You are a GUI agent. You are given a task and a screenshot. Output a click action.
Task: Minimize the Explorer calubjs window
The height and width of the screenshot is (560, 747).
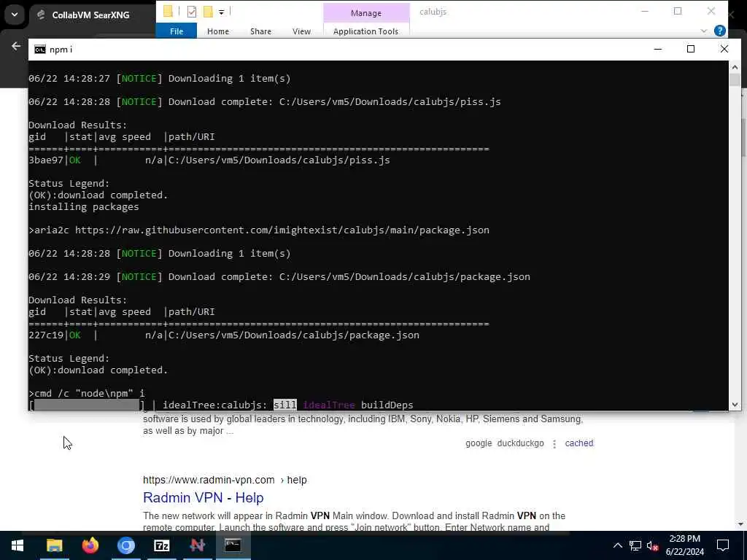pyautogui.click(x=645, y=12)
